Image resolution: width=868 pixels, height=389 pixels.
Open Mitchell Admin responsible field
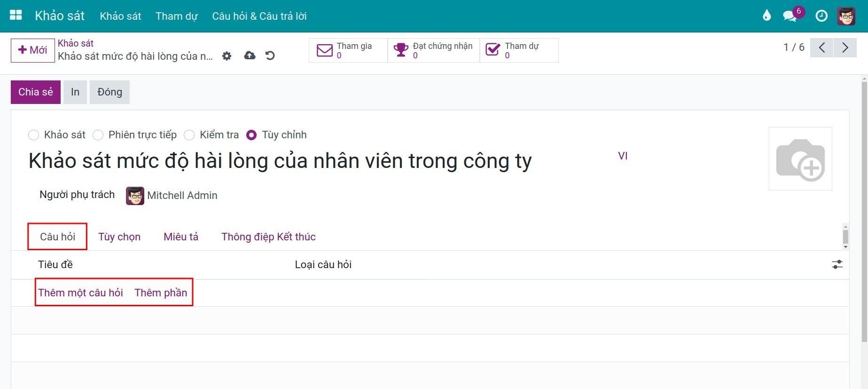click(182, 196)
